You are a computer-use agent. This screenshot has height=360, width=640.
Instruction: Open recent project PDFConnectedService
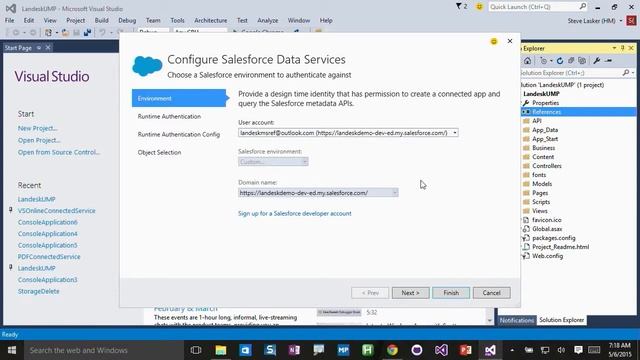pos(49,257)
